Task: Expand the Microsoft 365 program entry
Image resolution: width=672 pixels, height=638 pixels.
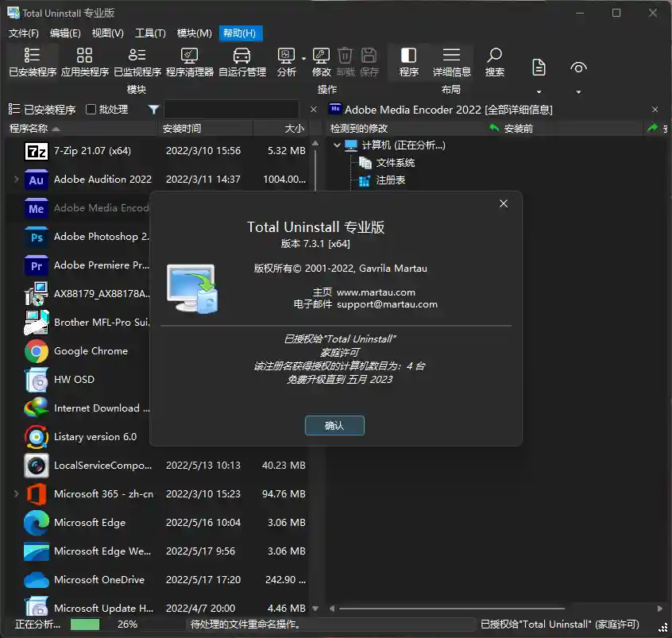Action: coord(16,493)
